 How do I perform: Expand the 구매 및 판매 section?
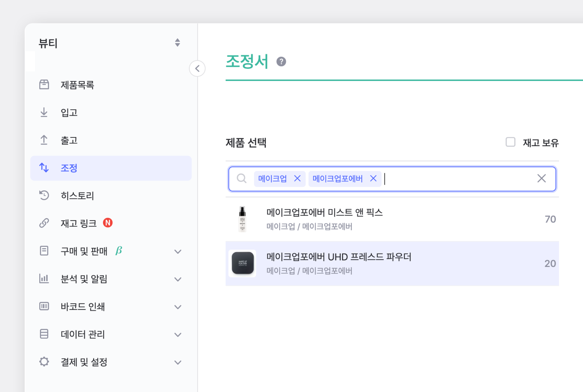(178, 251)
